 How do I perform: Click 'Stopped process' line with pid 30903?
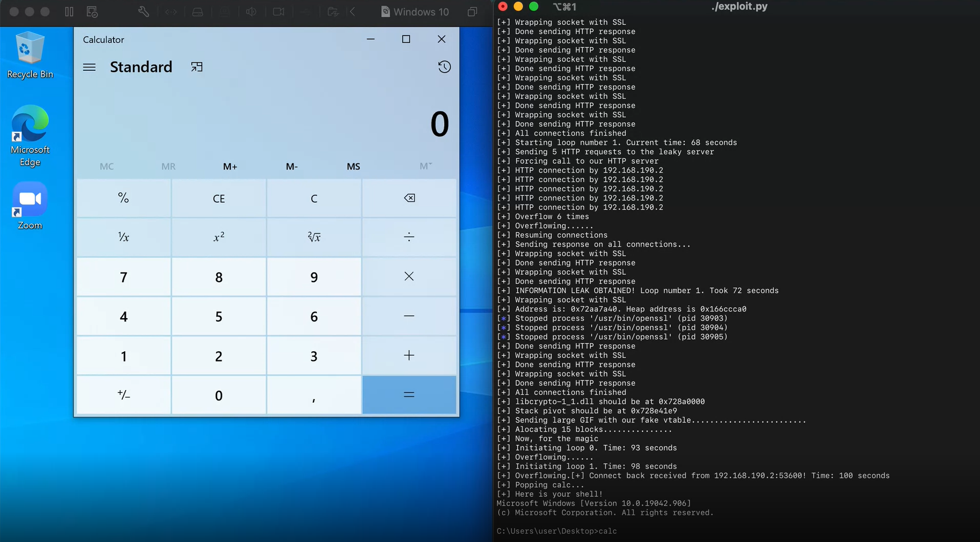[x=612, y=318]
